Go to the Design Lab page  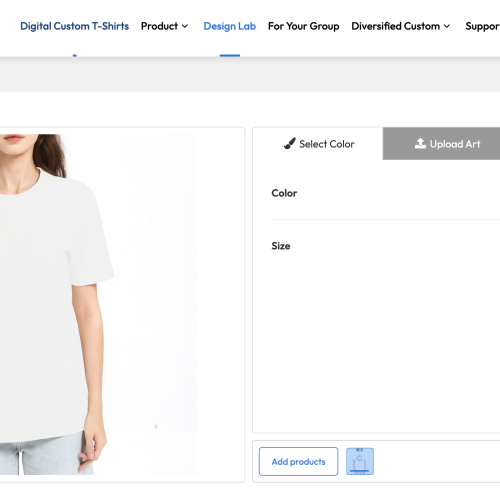point(230,26)
